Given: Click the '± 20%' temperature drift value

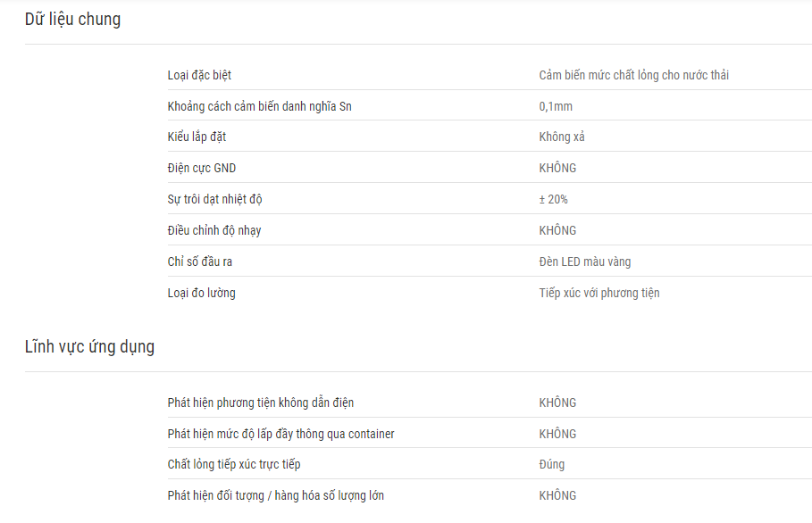Looking at the screenshot, I should click(x=553, y=199).
